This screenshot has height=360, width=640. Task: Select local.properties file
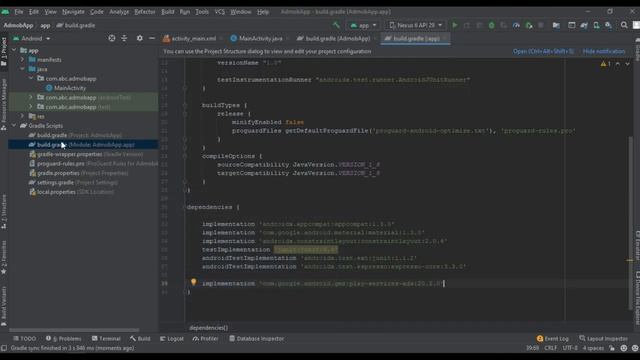(71, 192)
